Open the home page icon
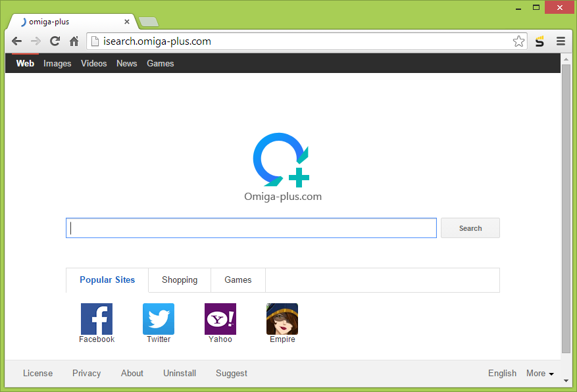The image size is (577, 392). click(x=74, y=41)
